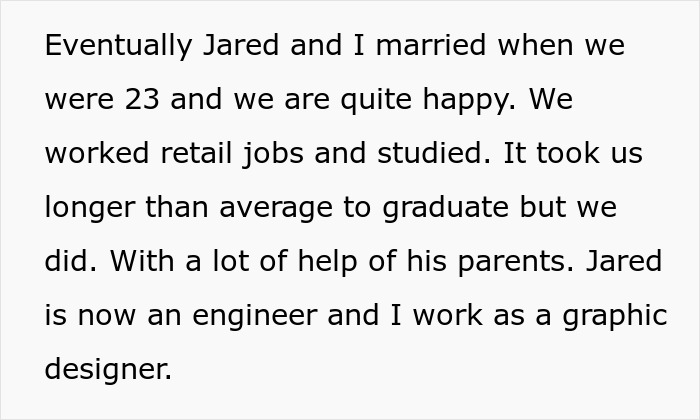The image size is (700, 420).
Task: Click the word "longer"
Action: point(90,208)
